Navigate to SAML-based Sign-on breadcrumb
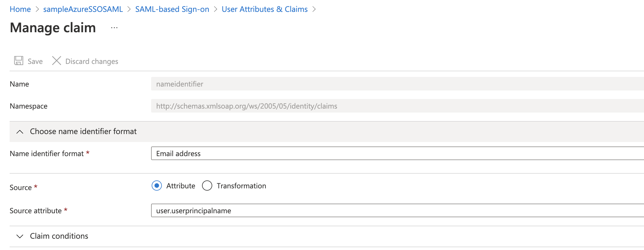644x250 pixels. [172, 9]
